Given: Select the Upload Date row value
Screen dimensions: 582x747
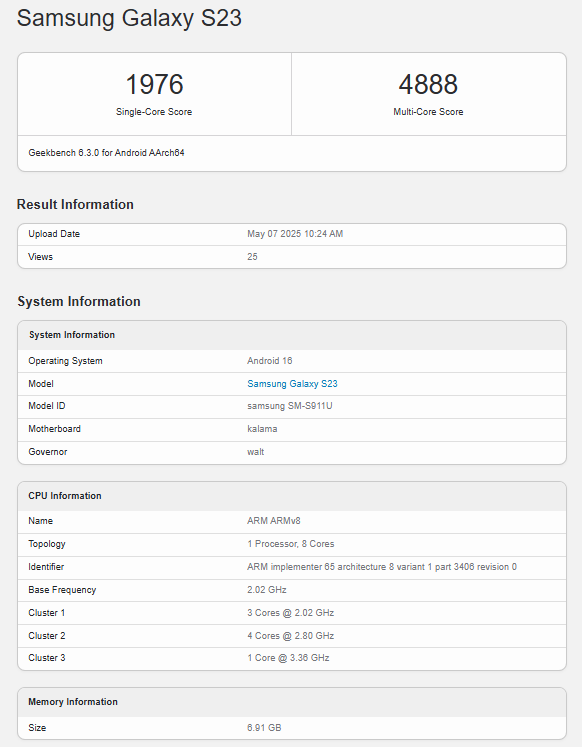Looking at the screenshot, I should tap(295, 234).
